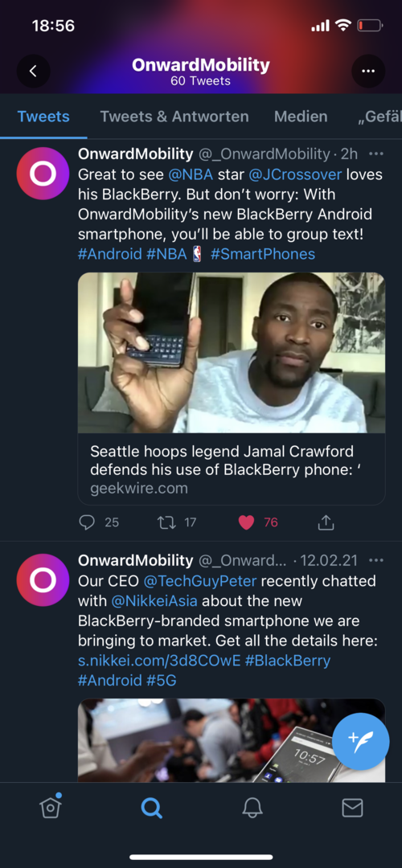Compose a new tweet with floating button

click(360, 741)
